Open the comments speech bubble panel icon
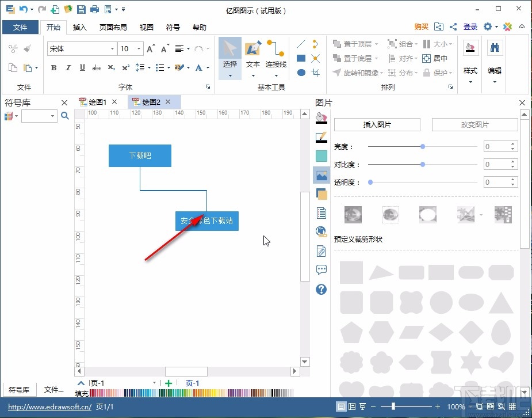 [321, 270]
